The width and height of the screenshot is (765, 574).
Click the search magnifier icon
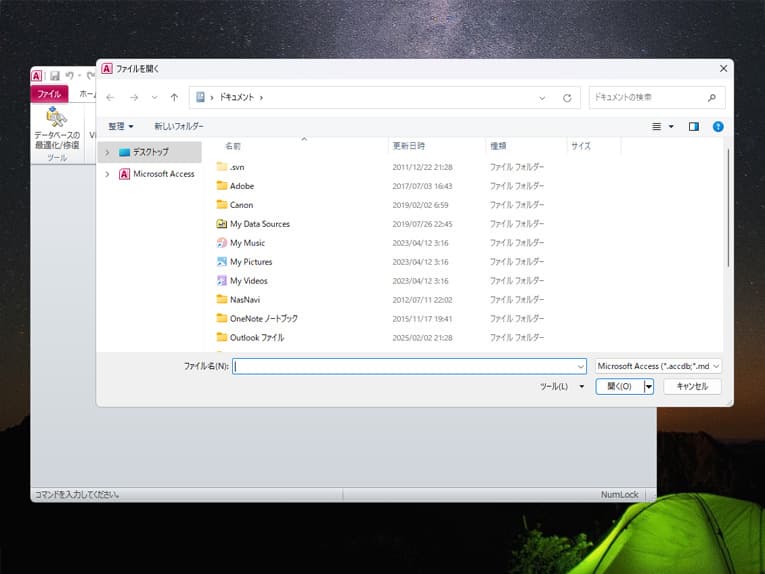click(x=712, y=98)
